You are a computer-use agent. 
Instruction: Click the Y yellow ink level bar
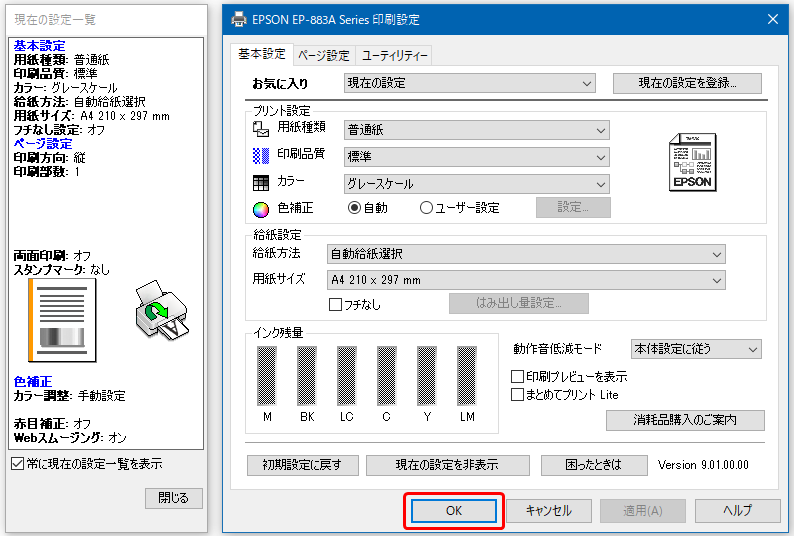(x=427, y=375)
